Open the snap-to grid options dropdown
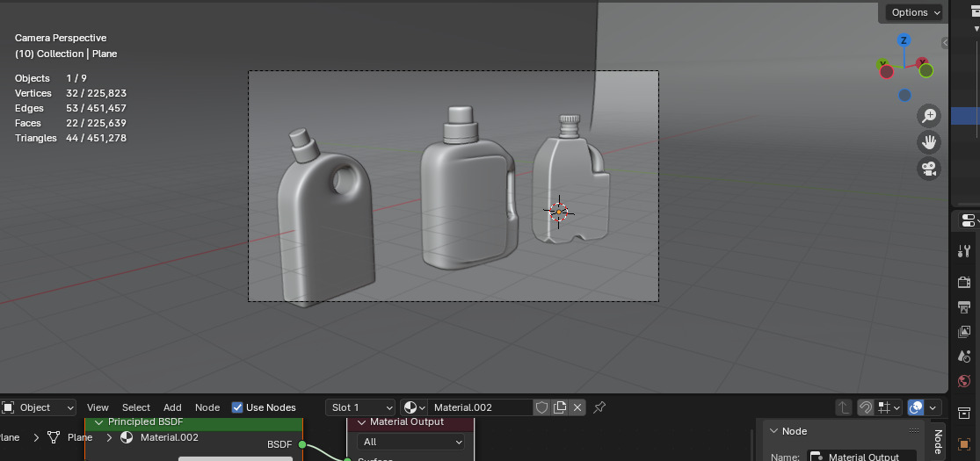Screen dimensions: 980x461 [888, 408]
